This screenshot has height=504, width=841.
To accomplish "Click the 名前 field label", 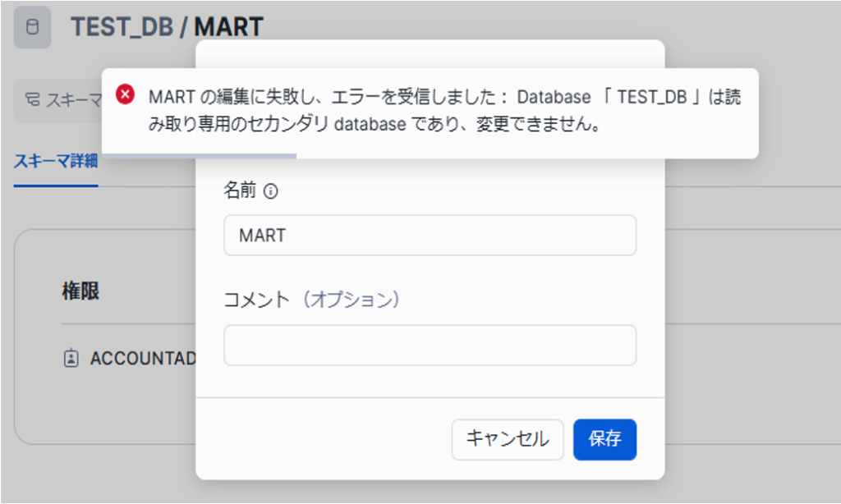I will click(x=240, y=191).
